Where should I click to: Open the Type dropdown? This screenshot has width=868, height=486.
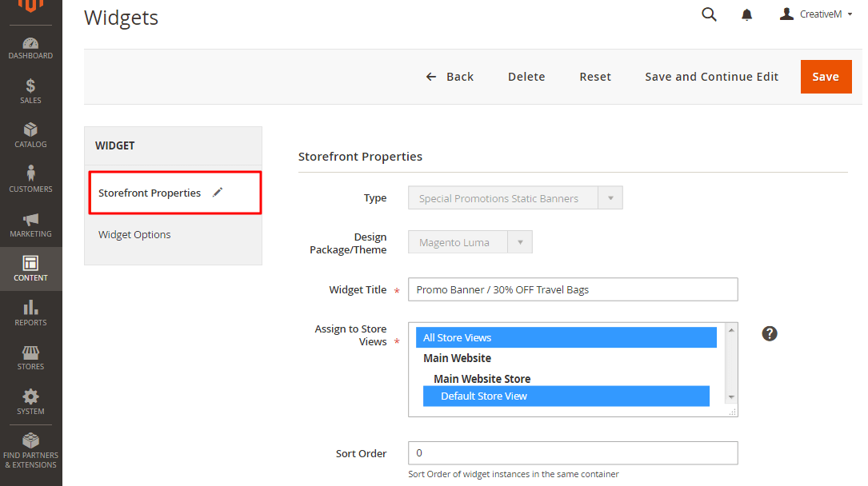pyautogui.click(x=514, y=198)
